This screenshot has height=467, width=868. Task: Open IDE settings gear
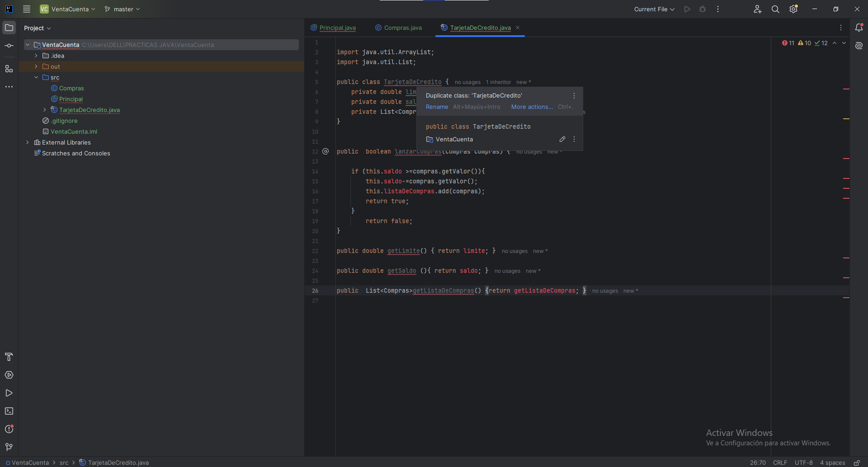(793, 9)
